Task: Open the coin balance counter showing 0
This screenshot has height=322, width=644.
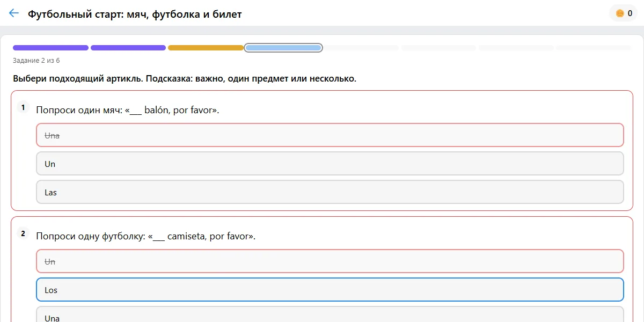Action: click(624, 13)
